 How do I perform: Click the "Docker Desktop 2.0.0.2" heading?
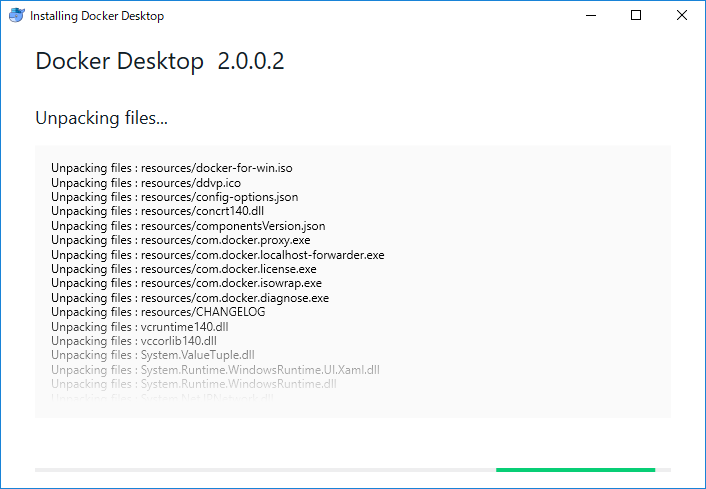[x=160, y=61]
